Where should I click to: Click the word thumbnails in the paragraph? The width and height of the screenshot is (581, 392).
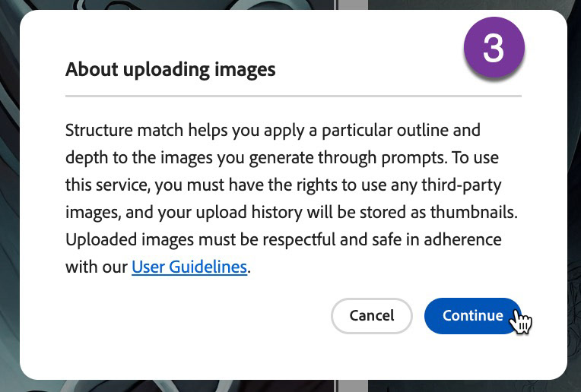point(474,213)
